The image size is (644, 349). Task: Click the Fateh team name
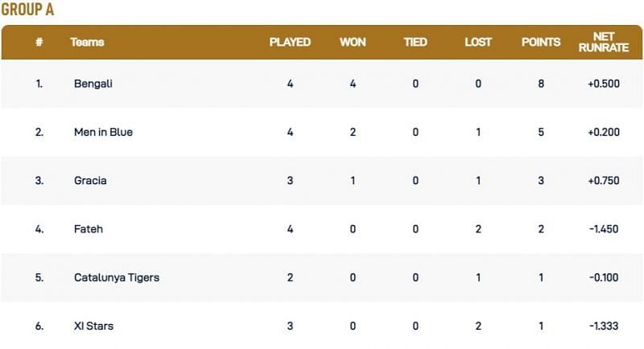click(x=88, y=229)
